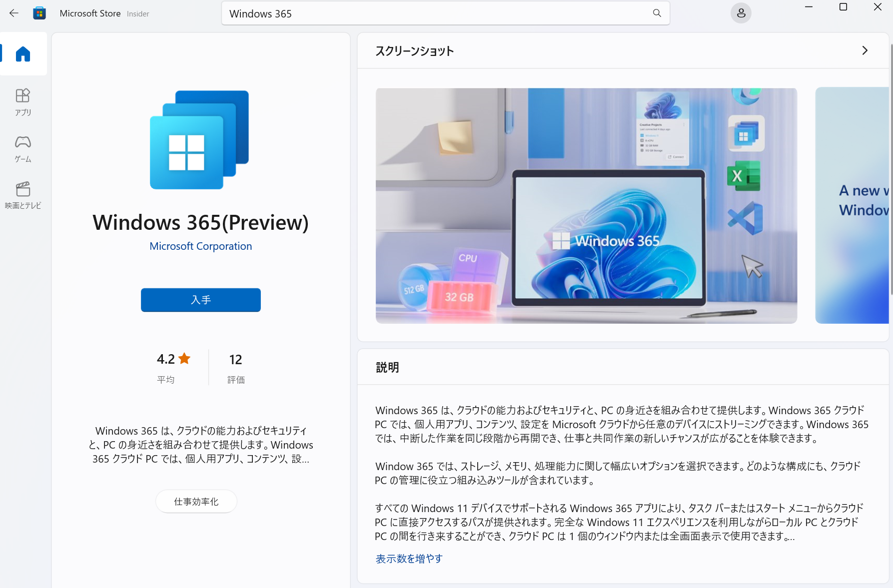Close the Microsoft Store window
This screenshot has height=588, width=893.
[x=878, y=7]
